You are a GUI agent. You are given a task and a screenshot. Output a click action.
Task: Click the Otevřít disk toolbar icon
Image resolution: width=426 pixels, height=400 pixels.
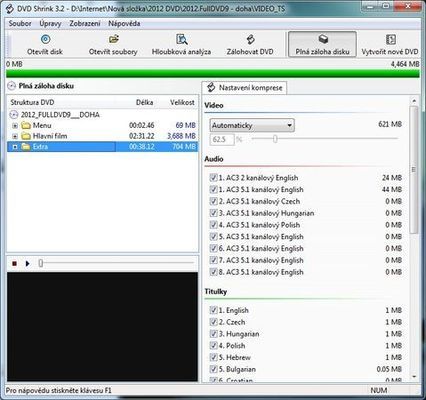[45, 40]
